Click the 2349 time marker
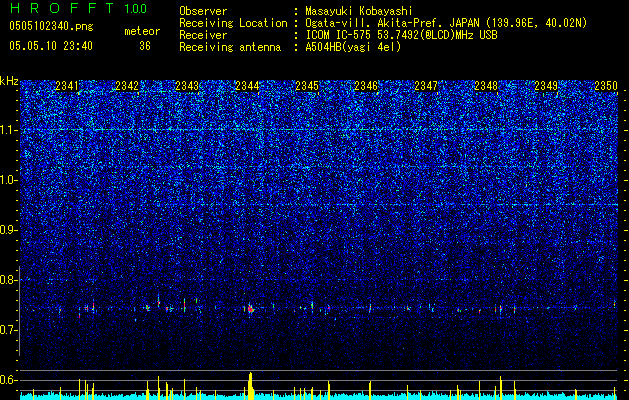Image resolution: width=629 pixels, height=400 pixels. (546, 86)
